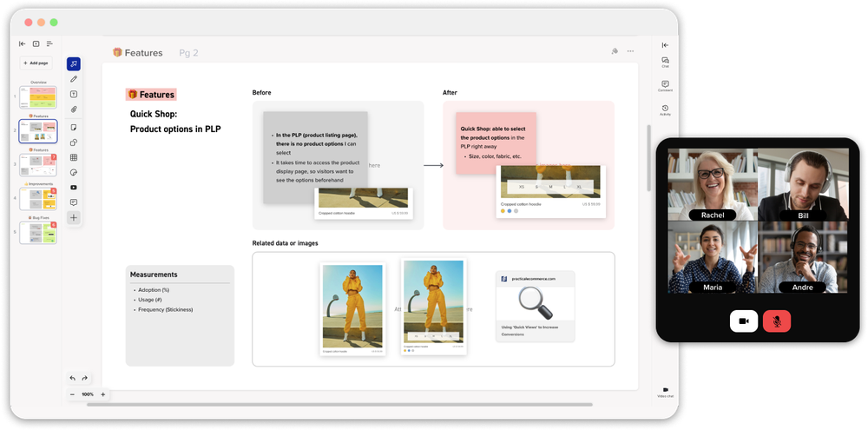Open the Activity history panel
The image size is (868, 430).
click(666, 109)
